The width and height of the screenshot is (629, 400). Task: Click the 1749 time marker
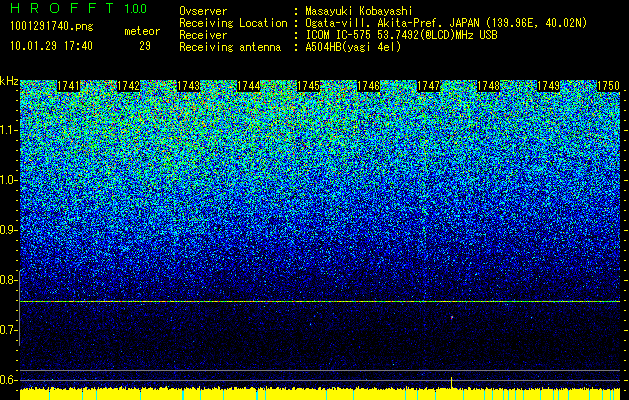tap(548, 86)
